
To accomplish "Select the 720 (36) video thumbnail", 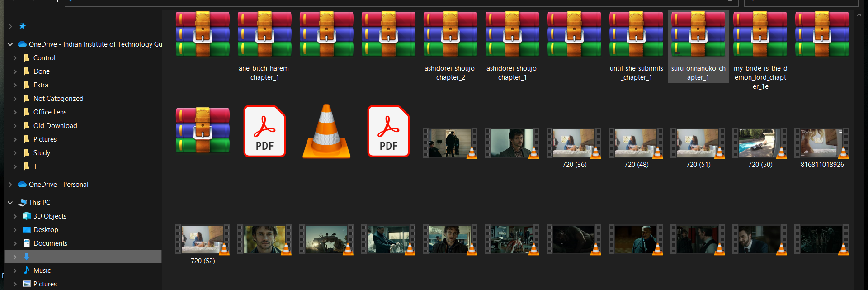I will [x=574, y=143].
